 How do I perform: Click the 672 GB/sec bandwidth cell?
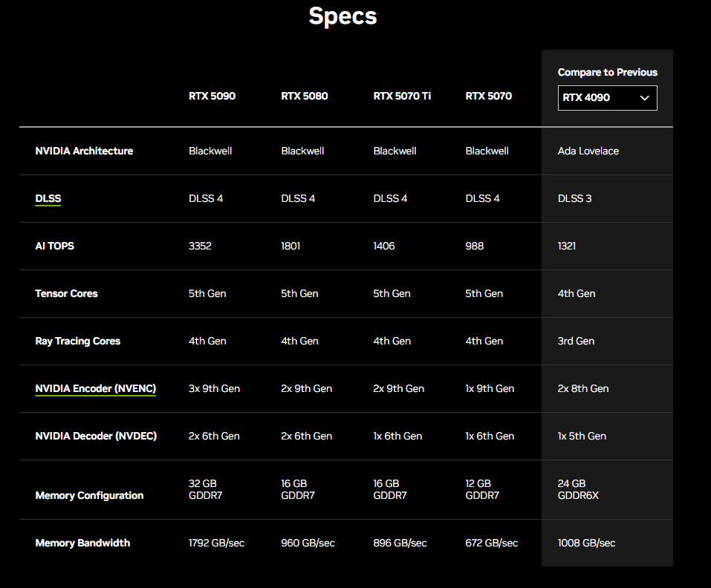492,543
